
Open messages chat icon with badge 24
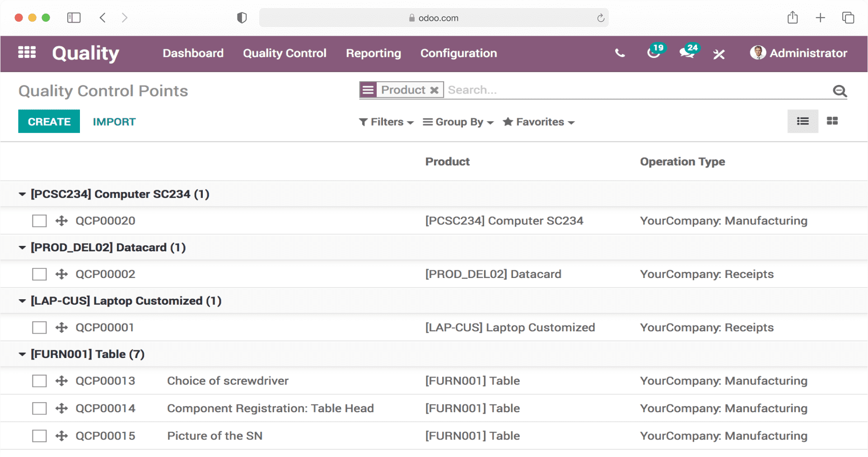pyautogui.click(x=687, y=53)
